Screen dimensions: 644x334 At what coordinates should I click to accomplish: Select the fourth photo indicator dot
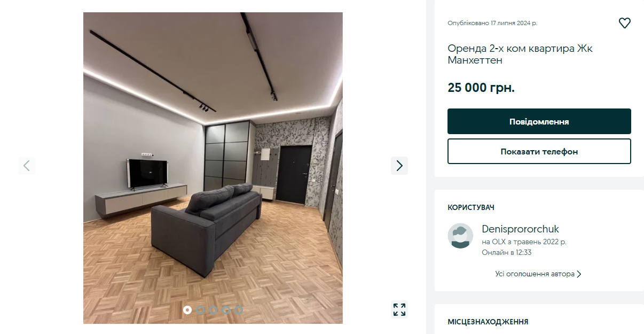pos(226,309)
